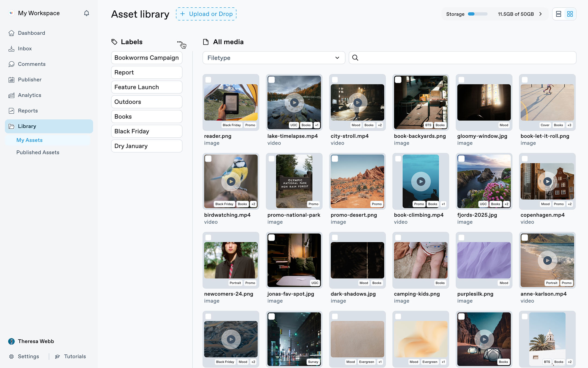Viewport: 588px width, 368px height.
Task: Expand +1 labels on book-climbing.mp4
Action: click(x=443, y=204)
